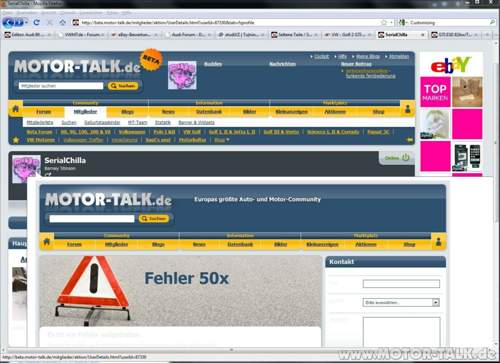Image resolution: width=500 pixels, height=363 pixels.
Task: Open the MT-Team sub-navigation link
Action: 137,123
